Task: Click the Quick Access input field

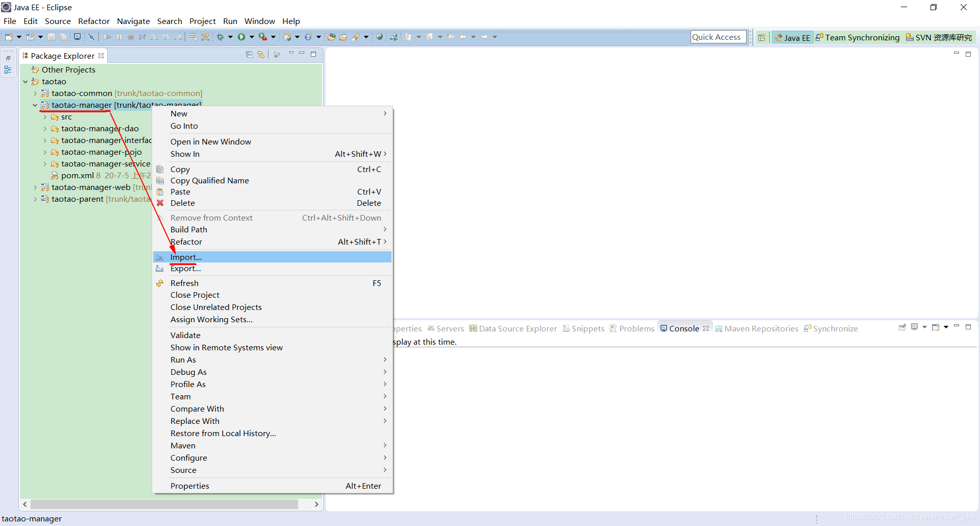Action: pos(718,37)
